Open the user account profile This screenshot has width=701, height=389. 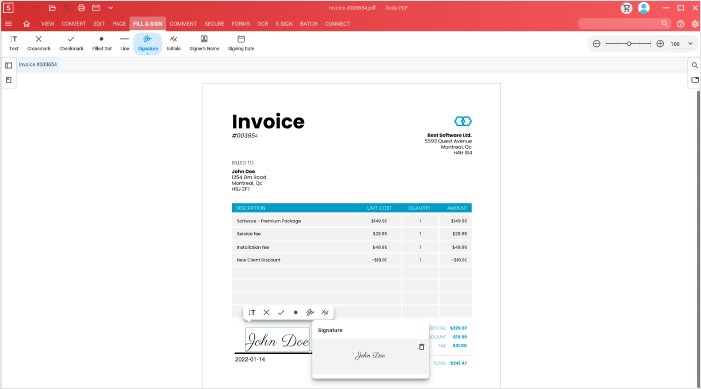[643, 8]
